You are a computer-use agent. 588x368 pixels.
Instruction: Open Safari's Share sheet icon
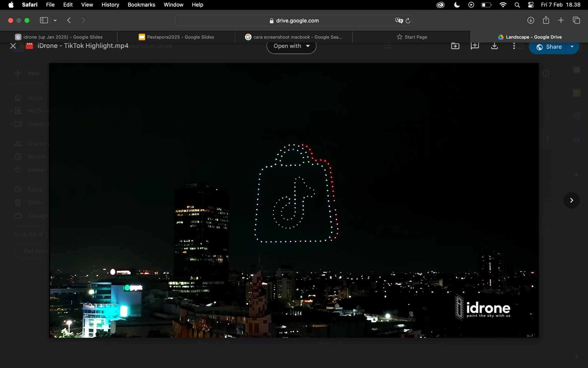click(x=546, y=20)
